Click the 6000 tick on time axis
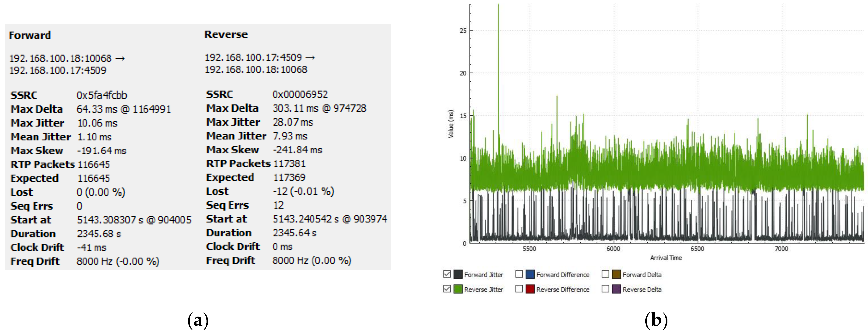868x333 pixels. tap(613, 249)
